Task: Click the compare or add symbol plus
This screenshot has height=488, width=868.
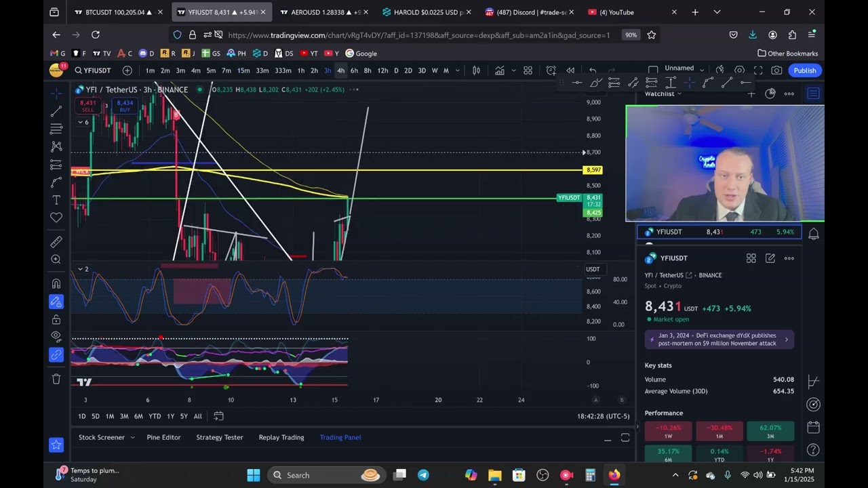Action: (x=127, y=70)
